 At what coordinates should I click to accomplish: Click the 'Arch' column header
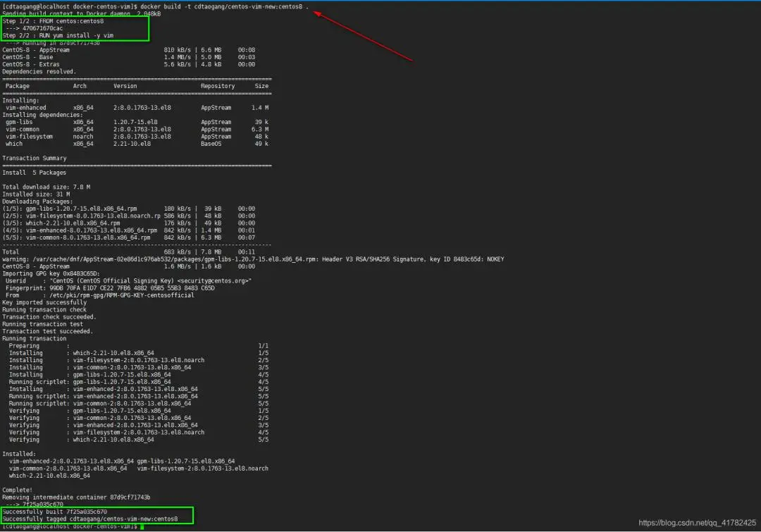(80, 87)
